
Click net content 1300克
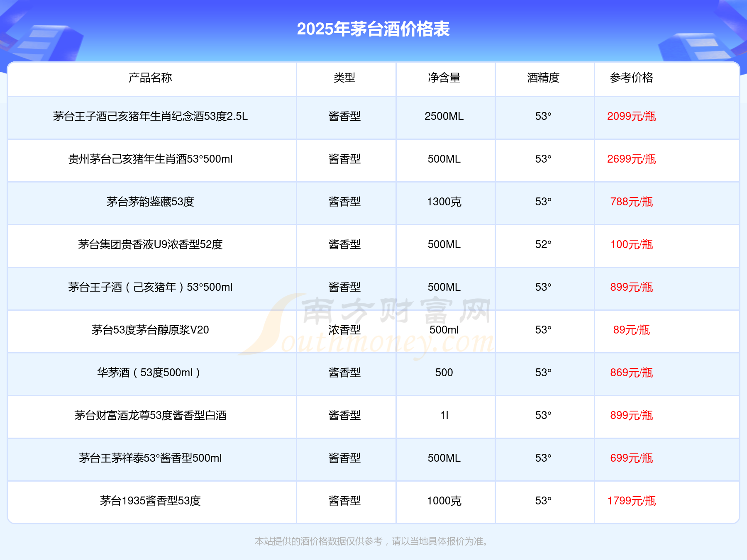pyautogui.click(x=444, y=202)
